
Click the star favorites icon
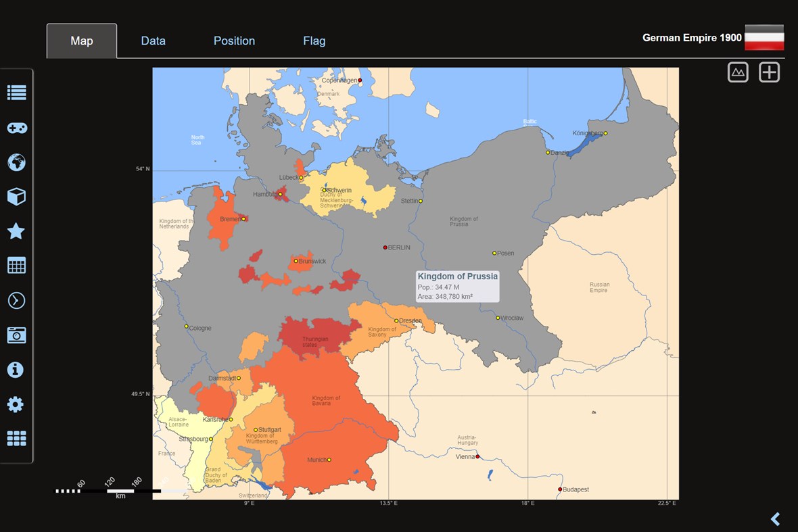16,231
